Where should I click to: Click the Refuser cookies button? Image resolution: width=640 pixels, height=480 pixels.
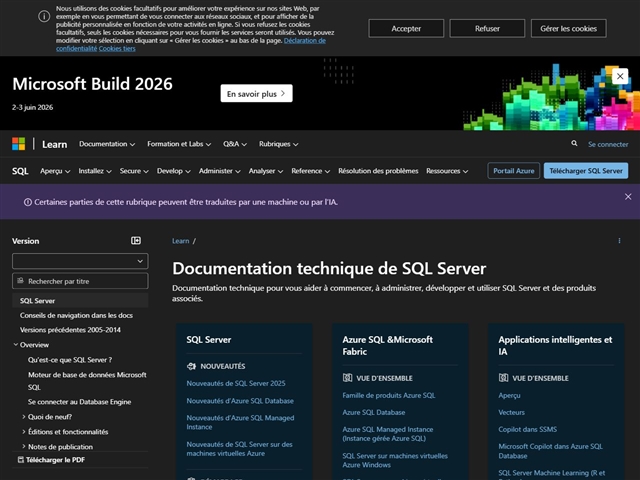coord(487,29)
